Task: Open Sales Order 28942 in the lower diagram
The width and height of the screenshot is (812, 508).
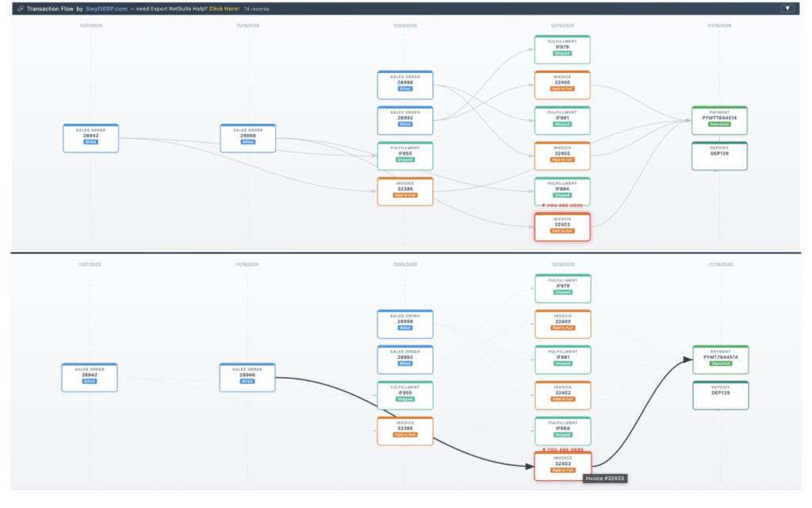Action: click(x=90, y=377)
